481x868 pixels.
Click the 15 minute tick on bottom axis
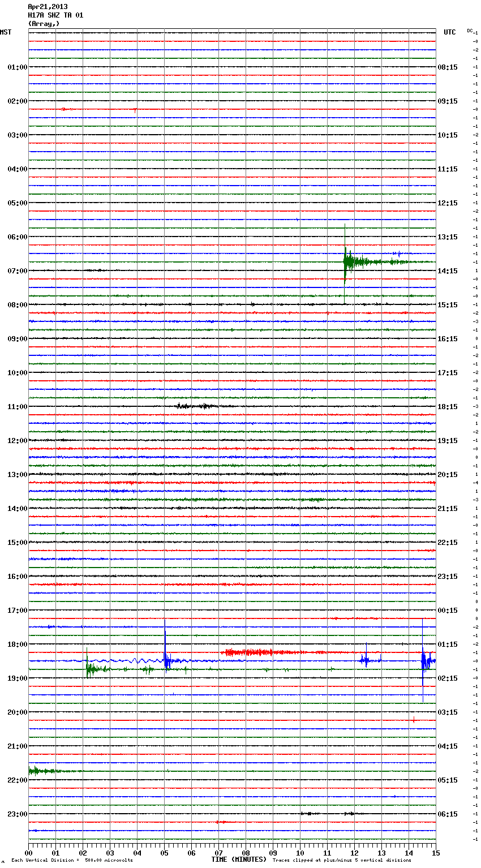coord(436,853)
